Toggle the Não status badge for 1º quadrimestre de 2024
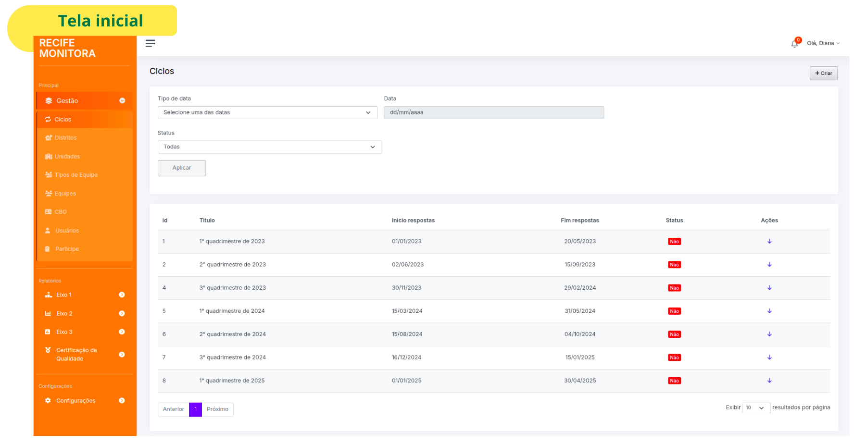Image resolution: width=868 pixels, height=443 pixels. point(674,311)
